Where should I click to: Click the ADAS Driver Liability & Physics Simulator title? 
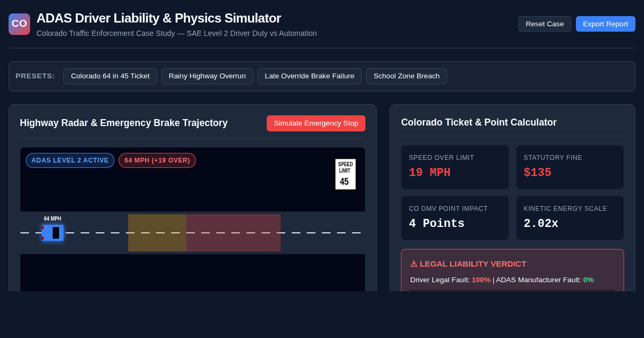point(159,18)
